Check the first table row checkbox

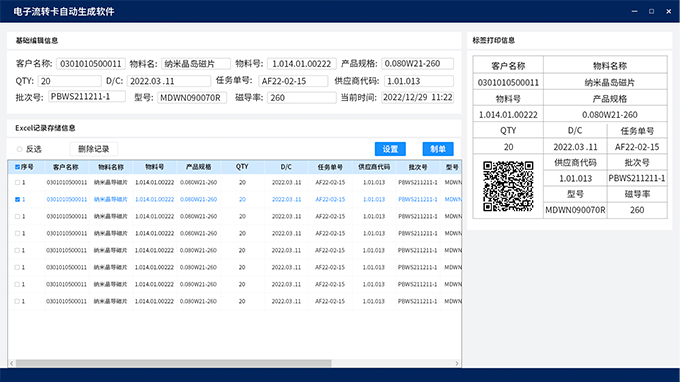[x=17, y=183]
